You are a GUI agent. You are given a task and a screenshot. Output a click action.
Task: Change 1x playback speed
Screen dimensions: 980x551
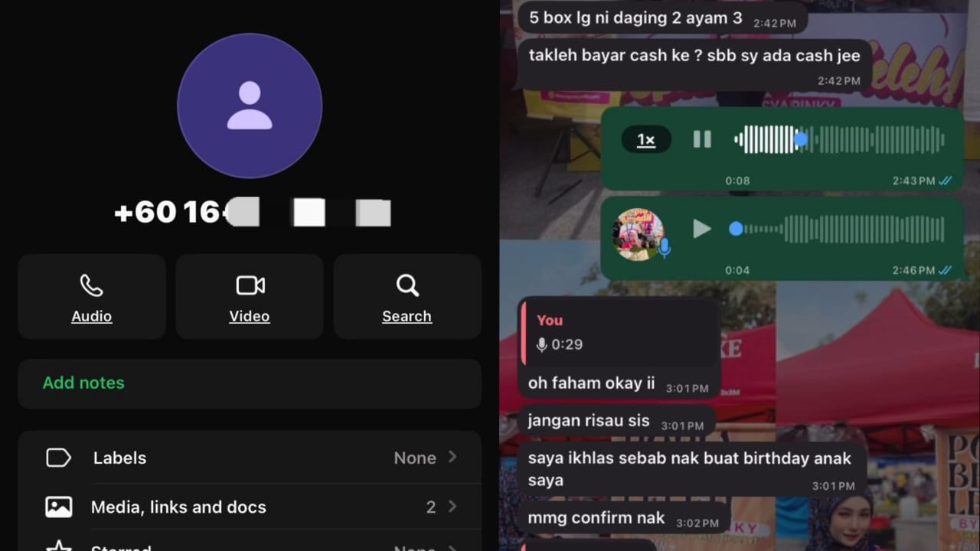(x=646, y=139)
